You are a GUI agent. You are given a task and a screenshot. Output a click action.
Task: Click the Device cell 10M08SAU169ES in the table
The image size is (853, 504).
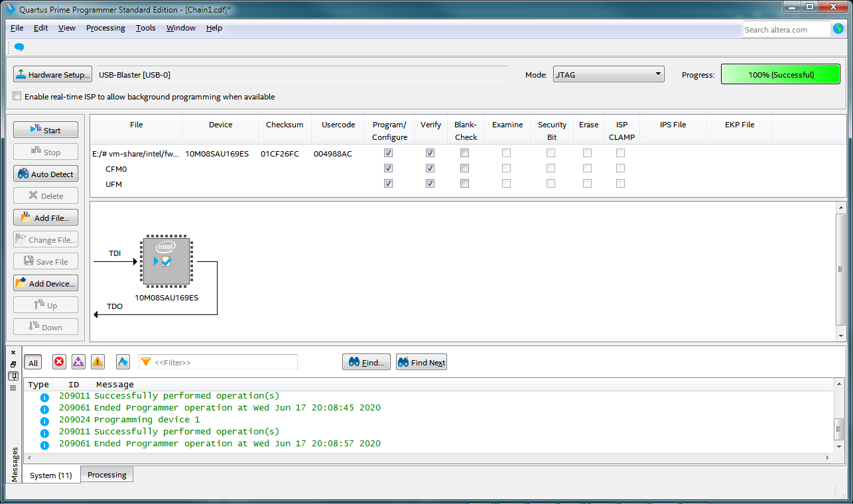217,153
